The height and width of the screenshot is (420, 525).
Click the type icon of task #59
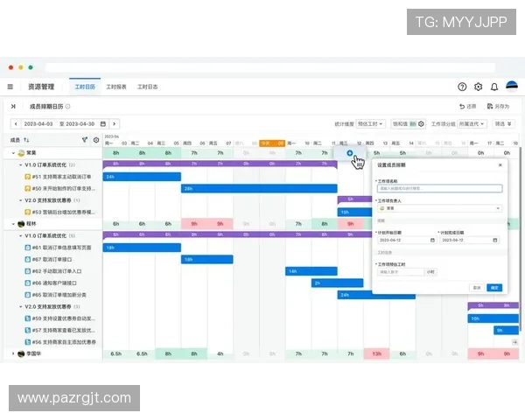pos(28,318)
